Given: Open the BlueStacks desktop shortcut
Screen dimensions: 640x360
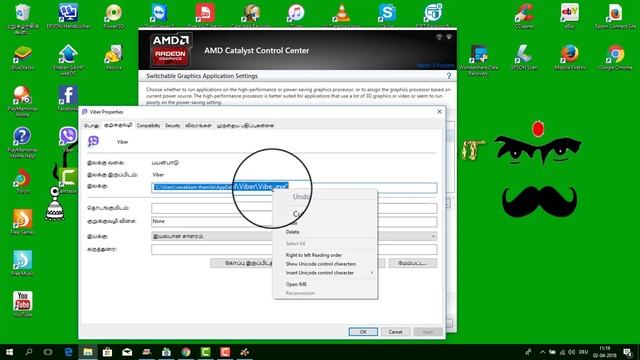Looking at the screenshot, I should click(x=22, y=58).
